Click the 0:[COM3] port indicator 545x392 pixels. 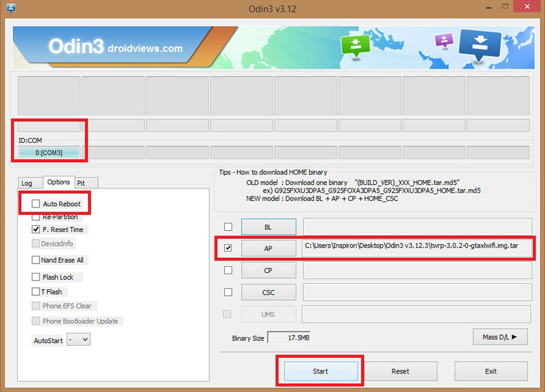49,152
